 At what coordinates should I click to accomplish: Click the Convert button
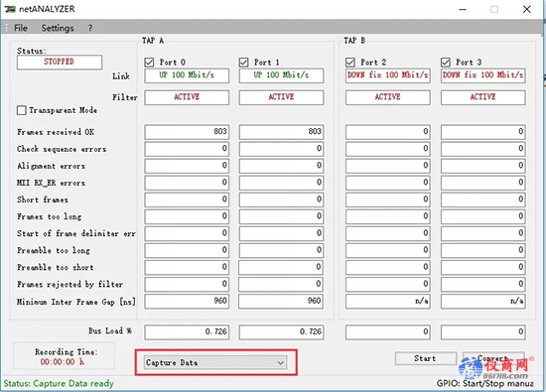tap(493, 358)
